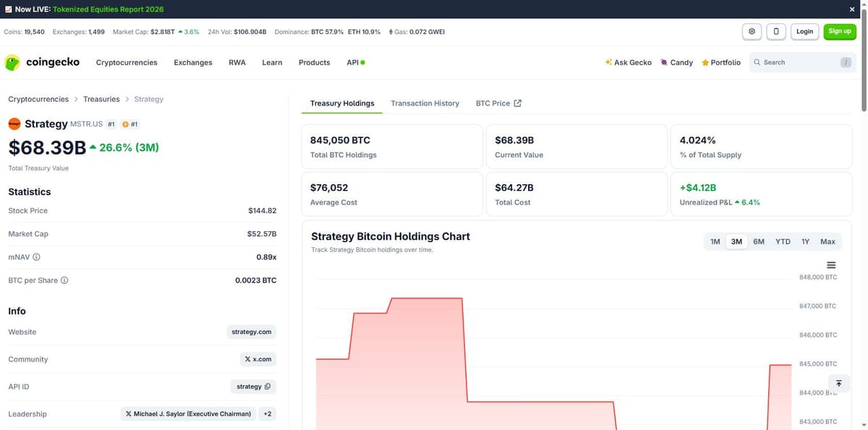Select 6M chart range
Screen dimensions: 868x430
[759, 242]
